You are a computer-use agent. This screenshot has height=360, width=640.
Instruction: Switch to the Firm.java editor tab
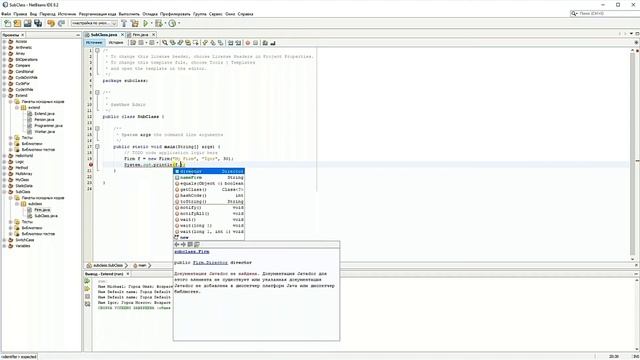tap(140, 35)
